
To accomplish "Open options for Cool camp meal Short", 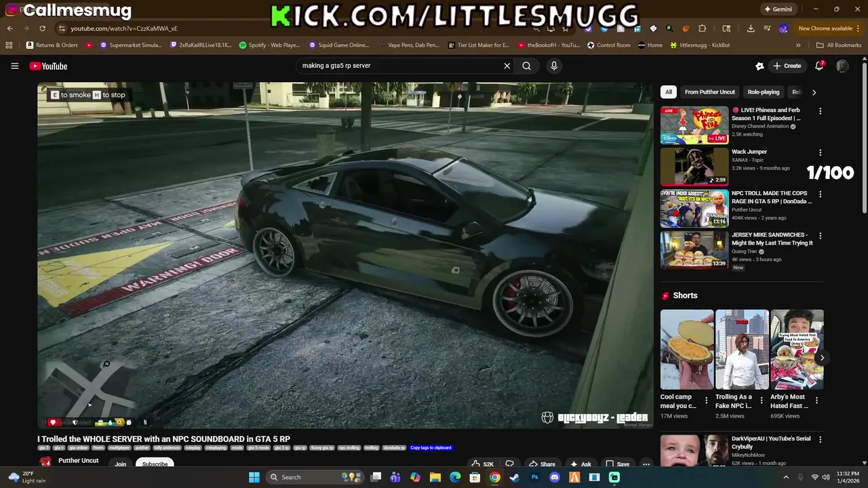I will click(707, 401).
